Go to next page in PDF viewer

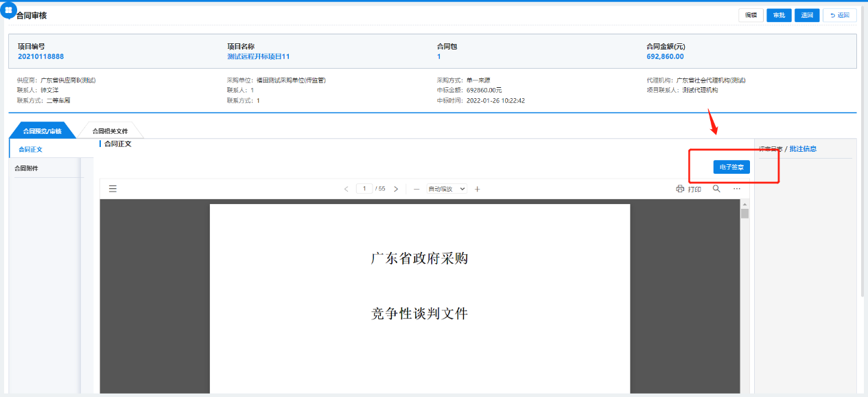tap(396, 189)
